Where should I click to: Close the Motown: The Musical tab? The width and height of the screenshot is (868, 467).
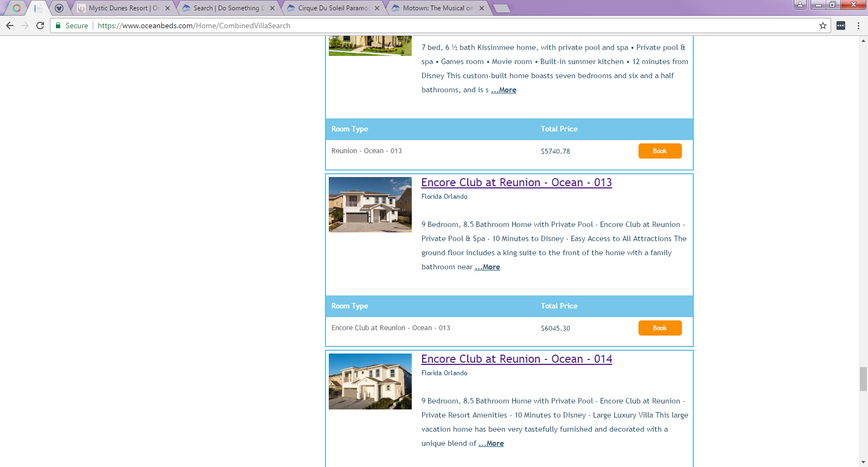482,8
